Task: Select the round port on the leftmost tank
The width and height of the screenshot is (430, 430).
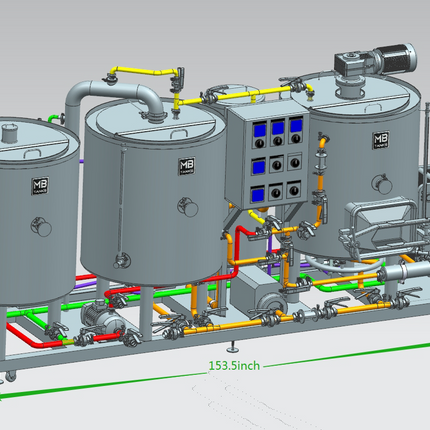Action: (x=41, y=226)
